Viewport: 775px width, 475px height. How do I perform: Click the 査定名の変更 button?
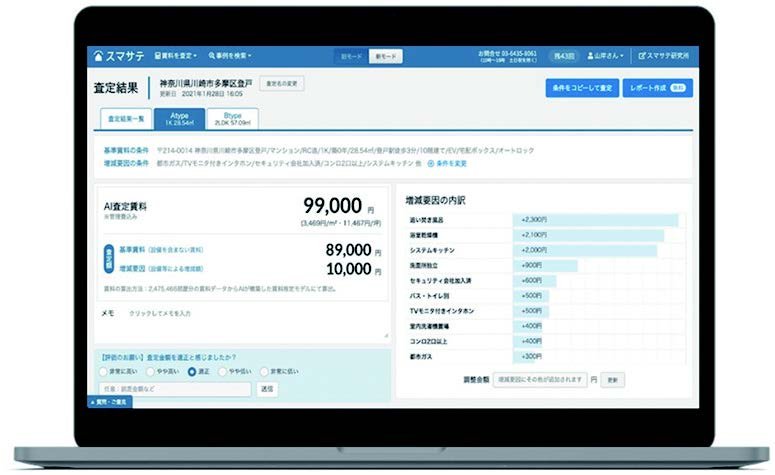(x=282, y=83)
